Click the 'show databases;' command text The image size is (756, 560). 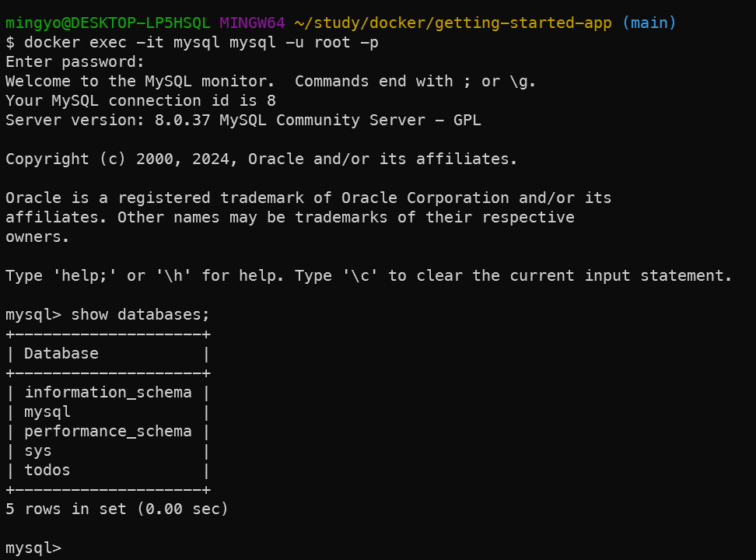click(x=140, y=314)
